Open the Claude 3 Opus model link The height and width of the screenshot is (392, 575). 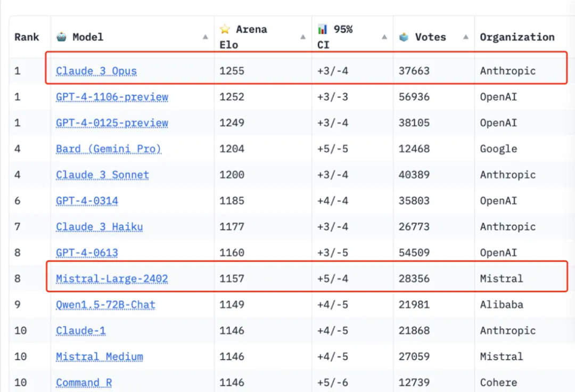coord(96,71)
